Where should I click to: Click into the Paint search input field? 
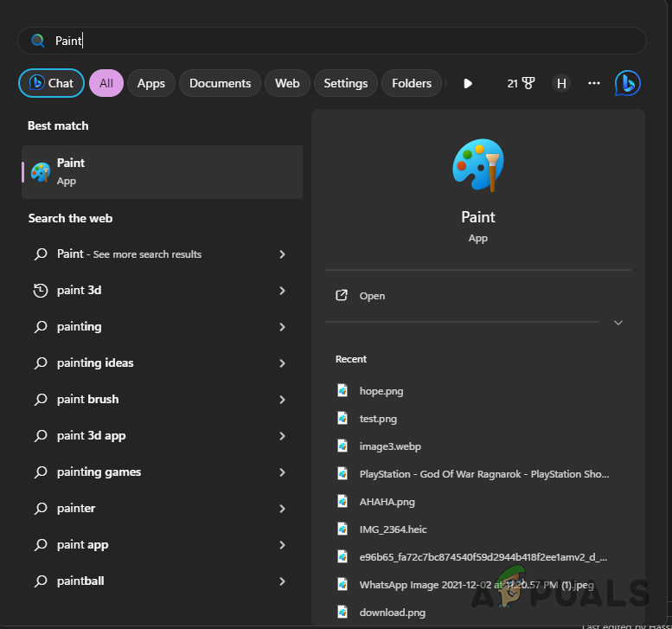click(332, 41)
